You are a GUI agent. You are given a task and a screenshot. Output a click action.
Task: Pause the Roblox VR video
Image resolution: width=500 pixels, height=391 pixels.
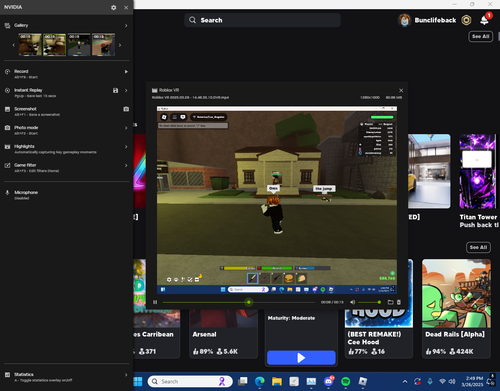point(155,302)
